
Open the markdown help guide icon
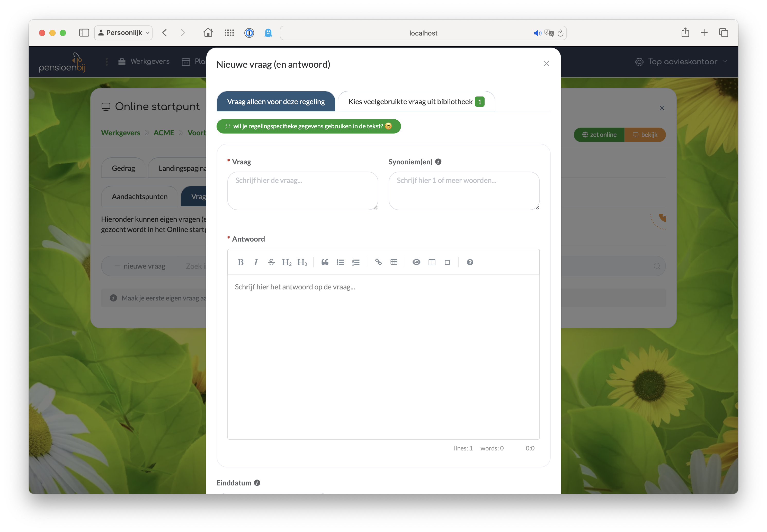[x=470, y=262]
